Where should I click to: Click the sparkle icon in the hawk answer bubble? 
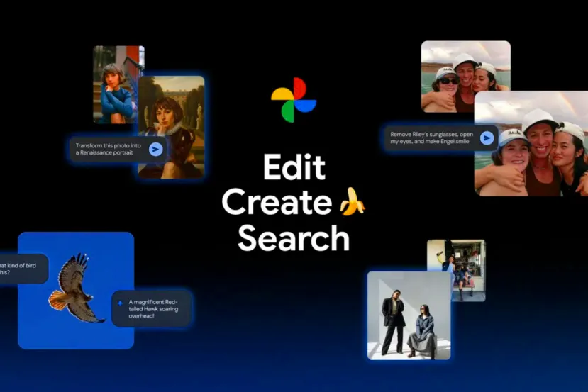[120, 303]
